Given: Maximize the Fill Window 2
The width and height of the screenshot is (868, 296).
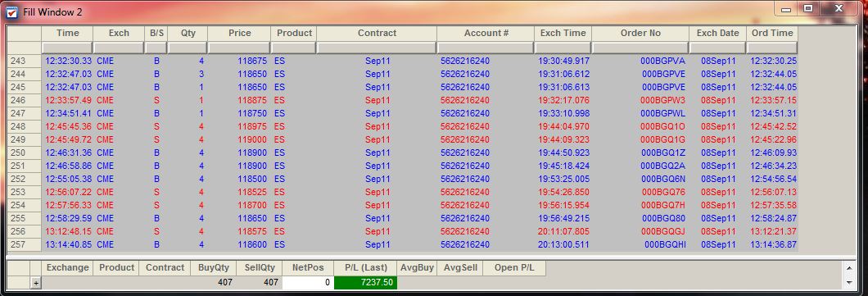Looking at the screenshot, I should (x=808, y=8).
